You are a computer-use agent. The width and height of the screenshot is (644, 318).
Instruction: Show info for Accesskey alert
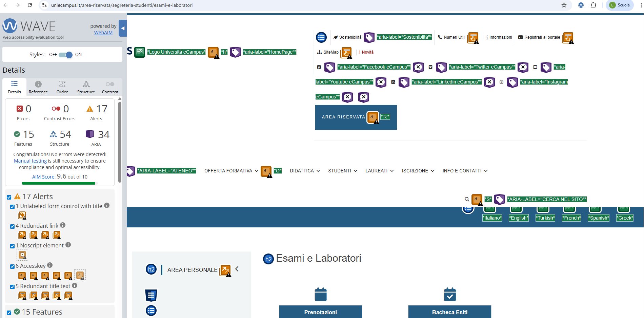click(x=50, y=265)
